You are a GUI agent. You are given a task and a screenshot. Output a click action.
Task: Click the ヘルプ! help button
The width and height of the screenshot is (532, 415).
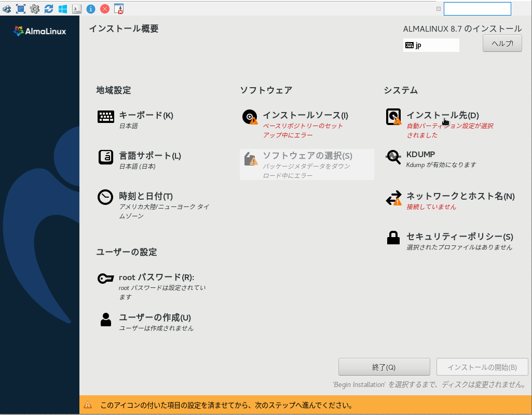(501, 43)
